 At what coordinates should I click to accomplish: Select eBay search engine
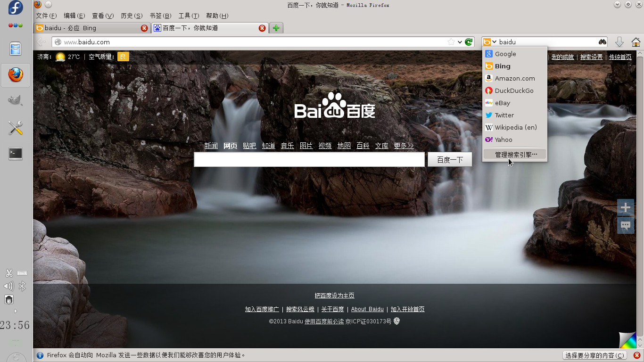(515, 103)
